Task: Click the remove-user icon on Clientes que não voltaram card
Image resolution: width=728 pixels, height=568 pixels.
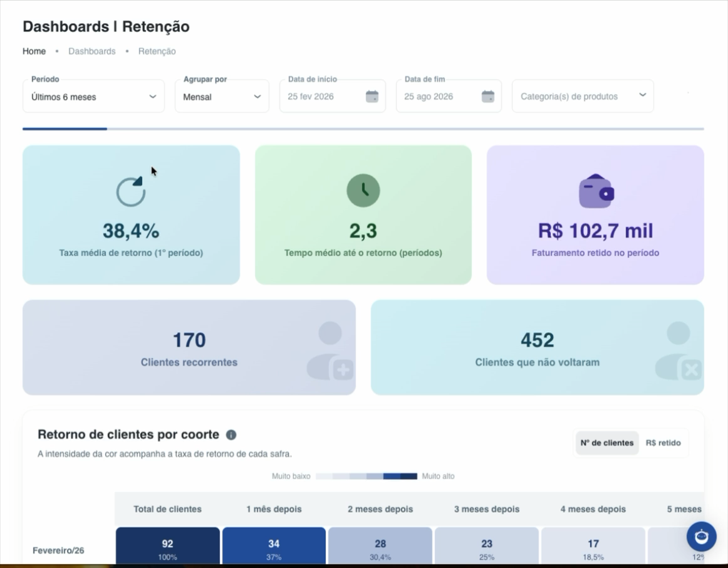Action: click(679, 350)
